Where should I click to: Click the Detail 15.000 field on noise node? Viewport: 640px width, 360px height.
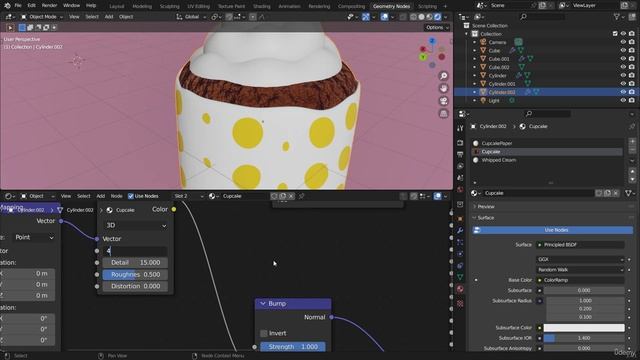[x=135, y=263]
